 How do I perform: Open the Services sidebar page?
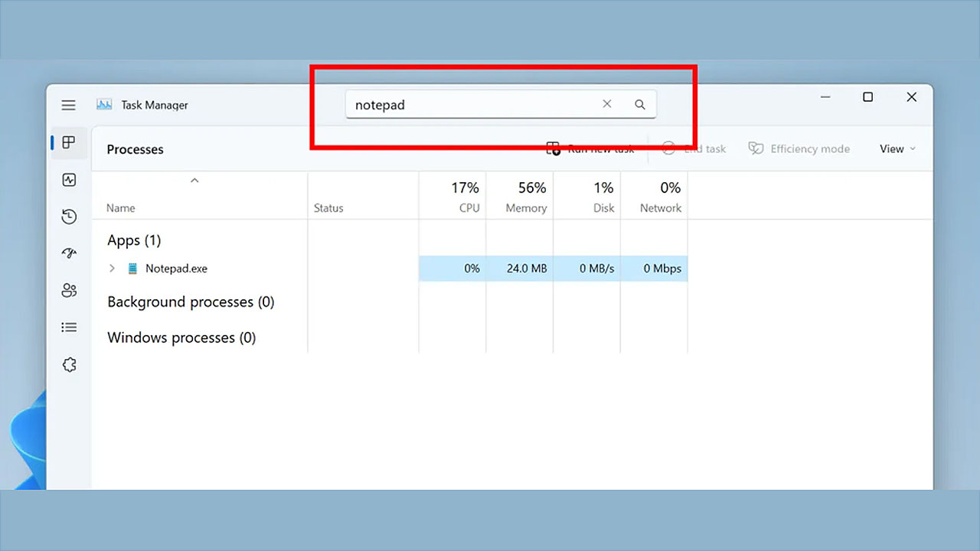click(69, 365)
